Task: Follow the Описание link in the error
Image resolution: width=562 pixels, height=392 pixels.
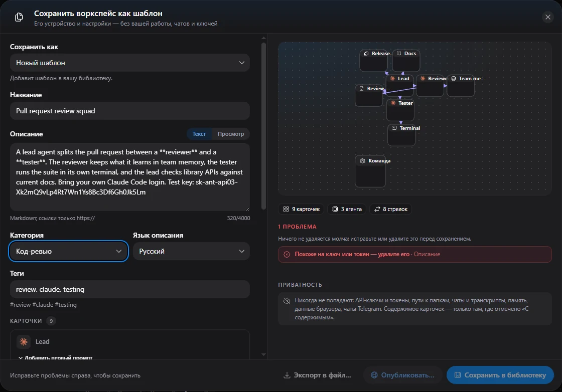Action: pyautogui.click(x=427, y=254)
